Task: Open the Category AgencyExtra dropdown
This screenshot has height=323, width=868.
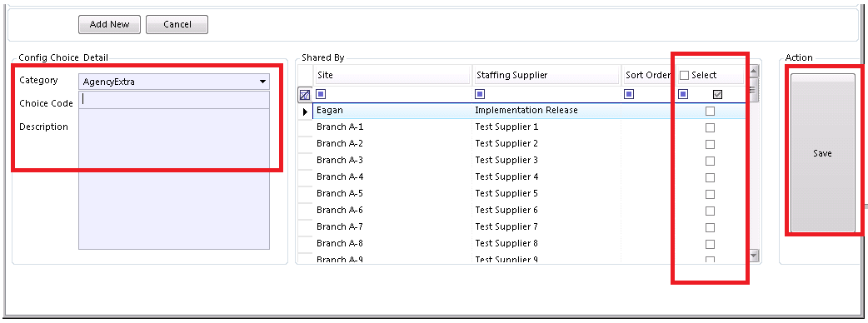Action: click(x=174, y=82)
